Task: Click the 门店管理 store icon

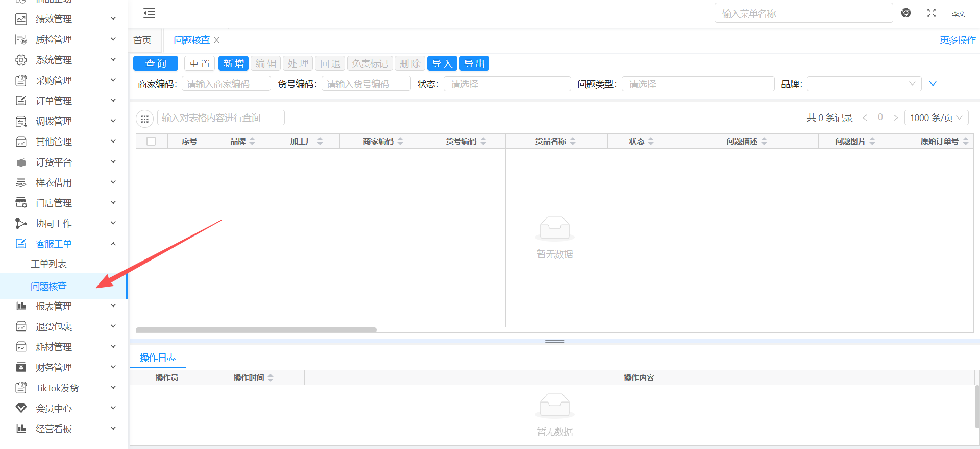Action: [21, 203]
